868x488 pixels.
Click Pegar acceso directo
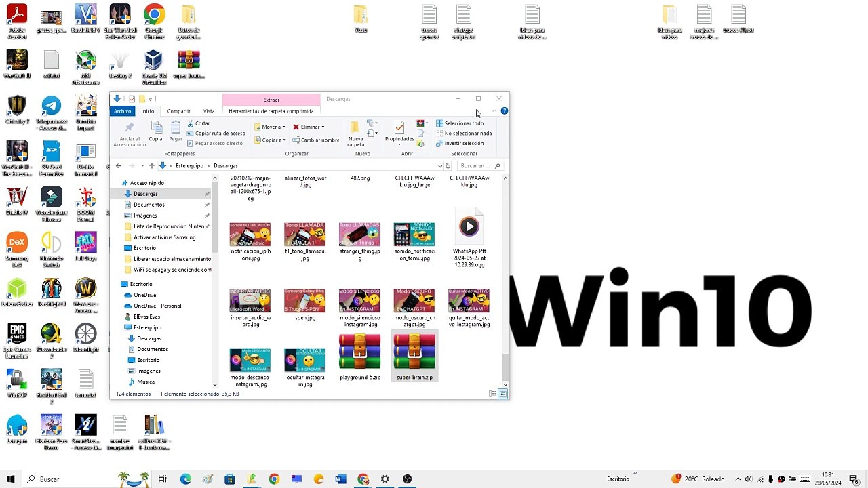click(x=214, y=143)
